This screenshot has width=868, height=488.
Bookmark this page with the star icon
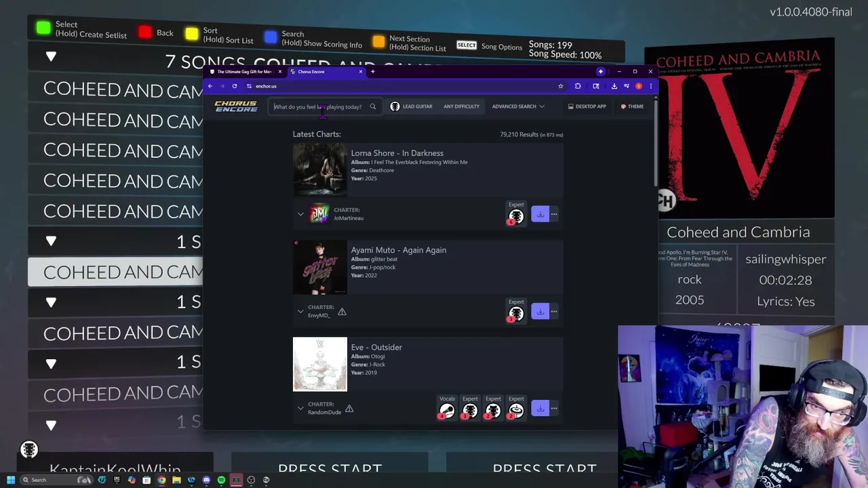(560, 86)
